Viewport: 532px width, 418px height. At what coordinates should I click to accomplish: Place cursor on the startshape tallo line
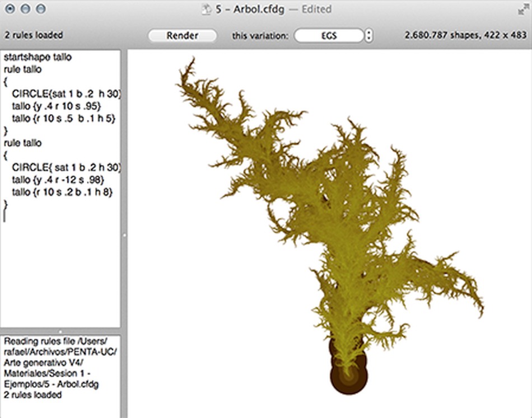tap(38, 57)
